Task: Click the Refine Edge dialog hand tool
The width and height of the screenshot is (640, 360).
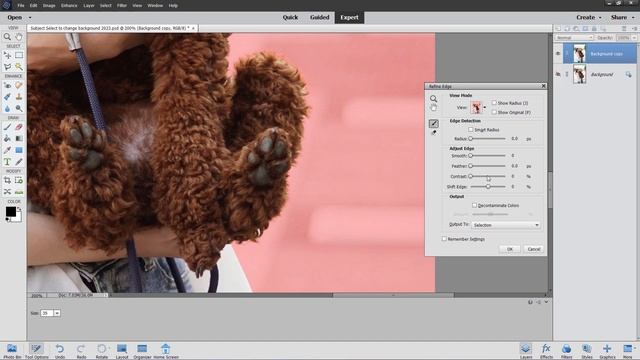Action: pos(433,108)
